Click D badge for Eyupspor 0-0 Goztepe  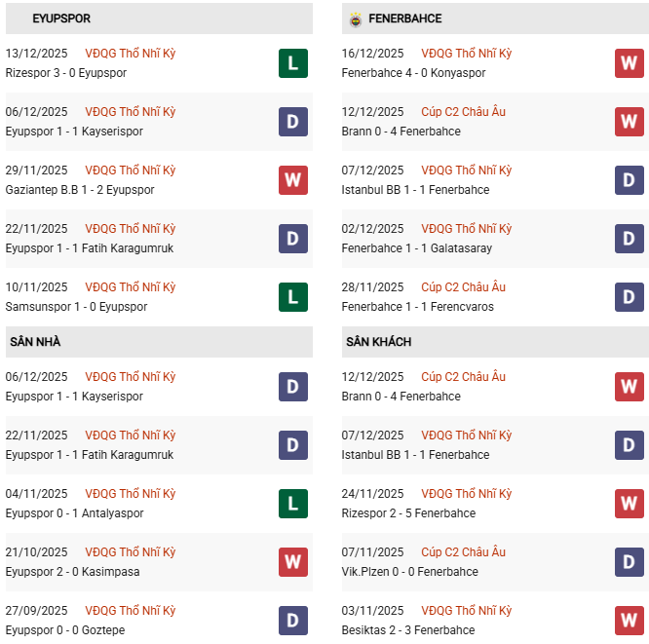(292, 621)
